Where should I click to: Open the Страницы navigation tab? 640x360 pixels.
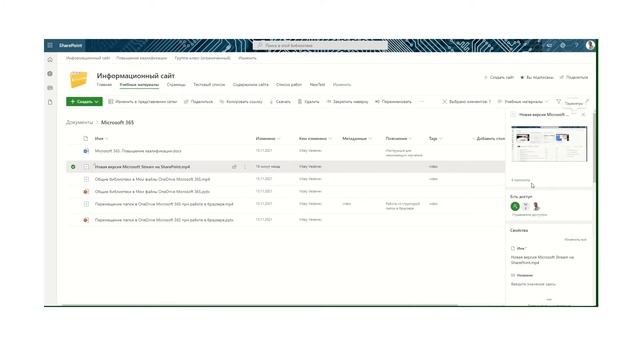[x=176, y=84]
